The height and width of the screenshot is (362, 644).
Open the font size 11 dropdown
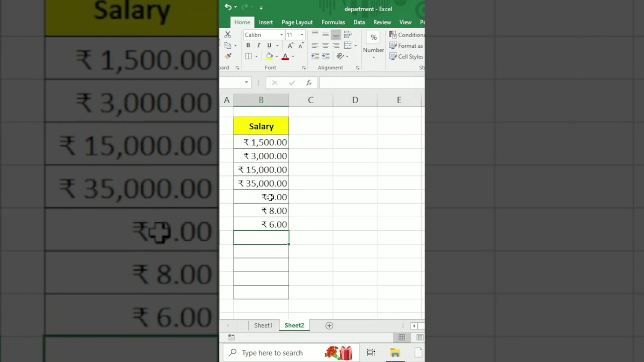point(302,35)
